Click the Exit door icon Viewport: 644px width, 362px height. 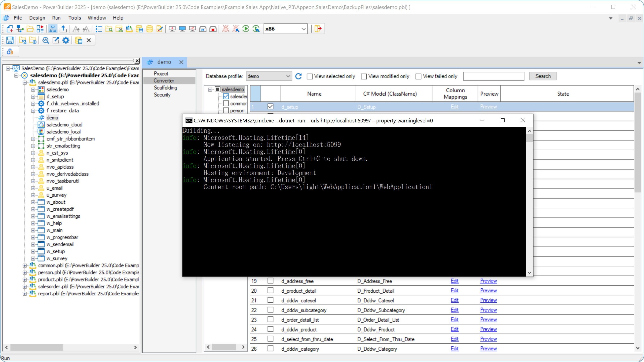point(318,29)
